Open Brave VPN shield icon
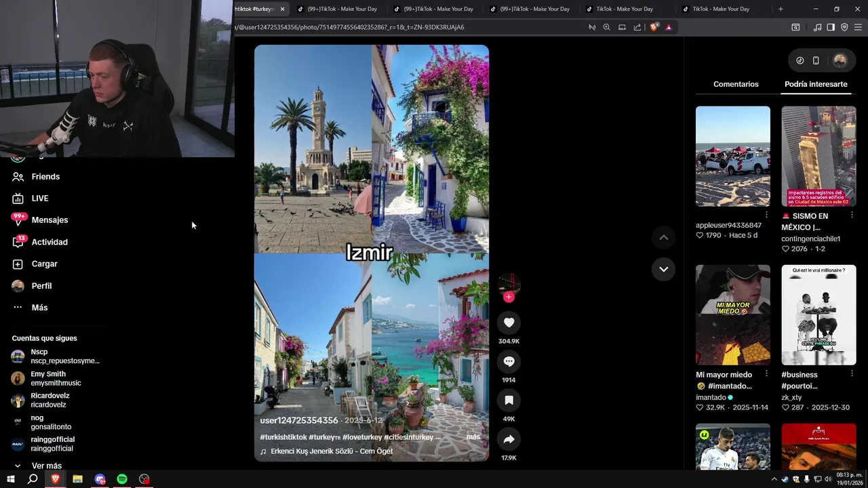Viewport: 868px width, 488px height. pyautogui.click(x=844, y=27)
